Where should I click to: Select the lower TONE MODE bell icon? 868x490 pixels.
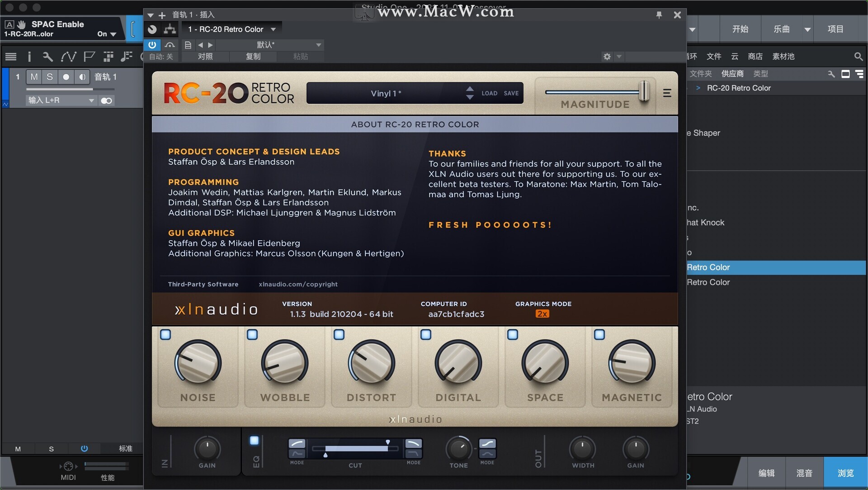point(487,454)
